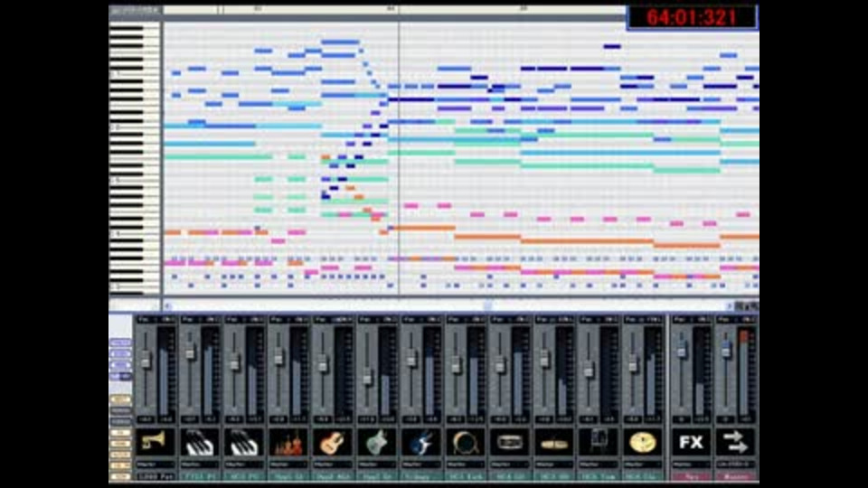Select the piano icon beside the strings channel
The height and width of the screenshot is (488, 868).
click(244, 443)
